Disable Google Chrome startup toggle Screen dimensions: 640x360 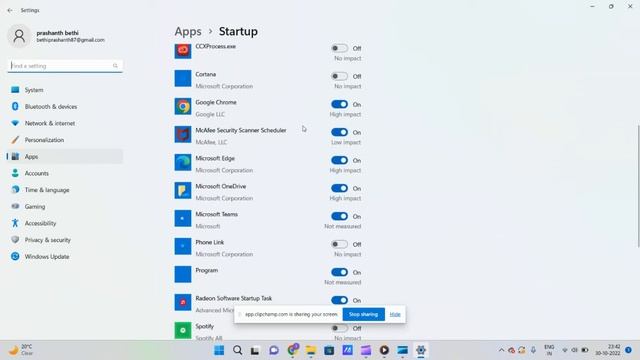[339, 104]
